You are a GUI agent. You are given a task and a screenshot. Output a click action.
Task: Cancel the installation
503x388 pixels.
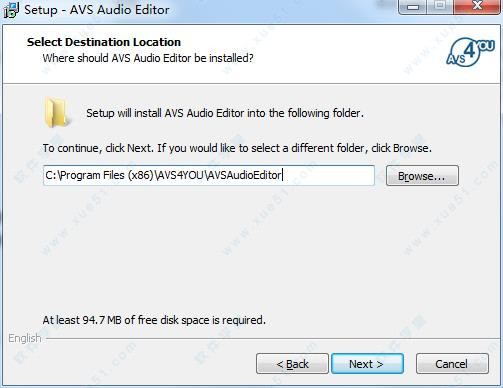tap(452, 364)
